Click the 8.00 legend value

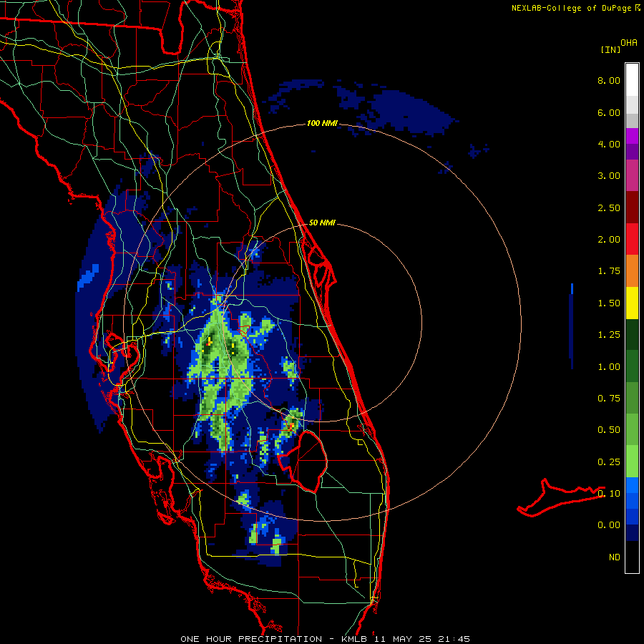tap(609, 80)
